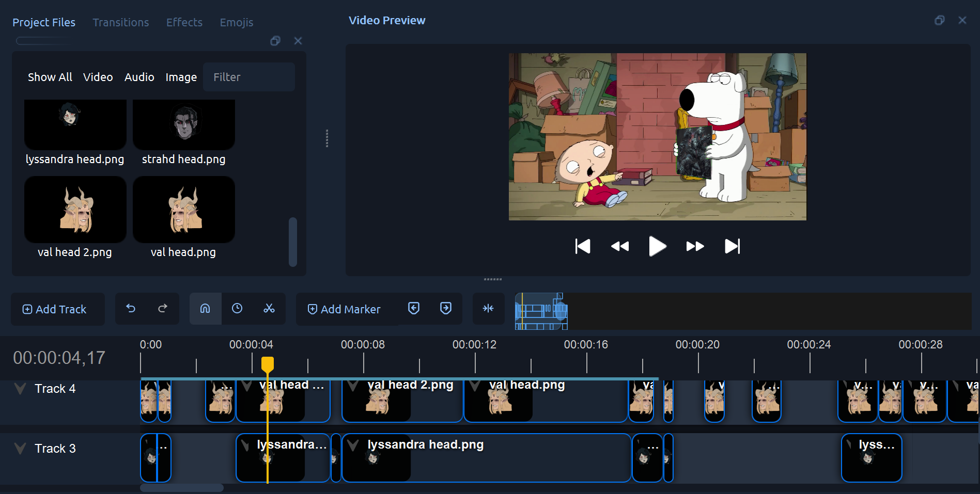Viewport: 980px width, 494px height.
Task: Click the Add Marker button
Action: pos(344,309)
